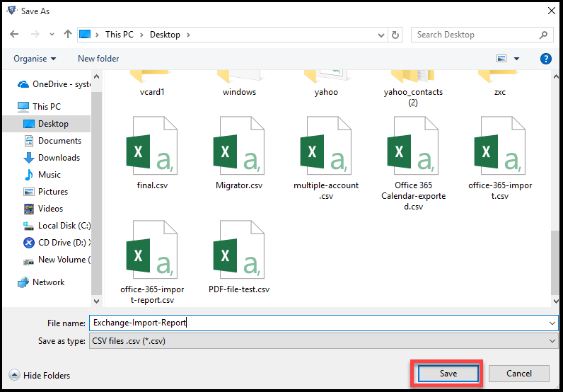Viewport: 563px width, 392px height.
Task: Close the Save As dialog
Action: click(552, 11)
